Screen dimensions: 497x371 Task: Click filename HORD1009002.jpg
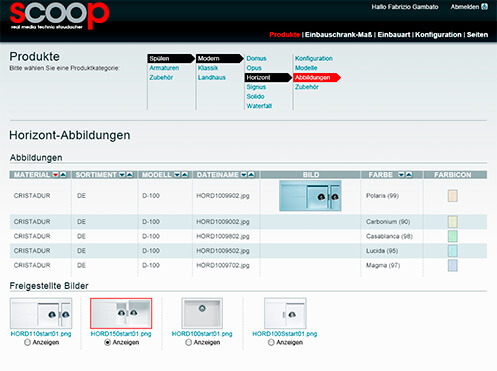pos(223,222)
